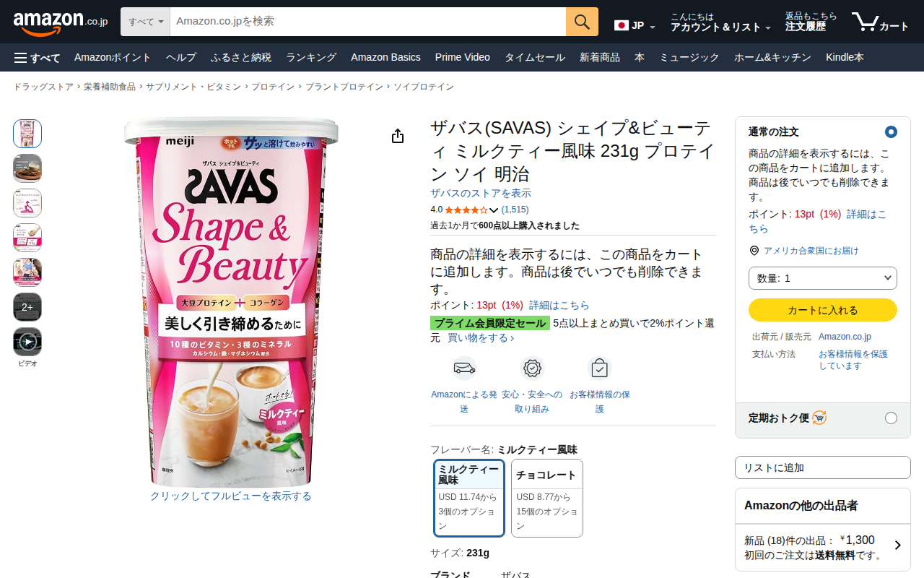This screenshot has width=924, height=578.
Task: Click the プロテイン breadcrumb
Action: 273,87
